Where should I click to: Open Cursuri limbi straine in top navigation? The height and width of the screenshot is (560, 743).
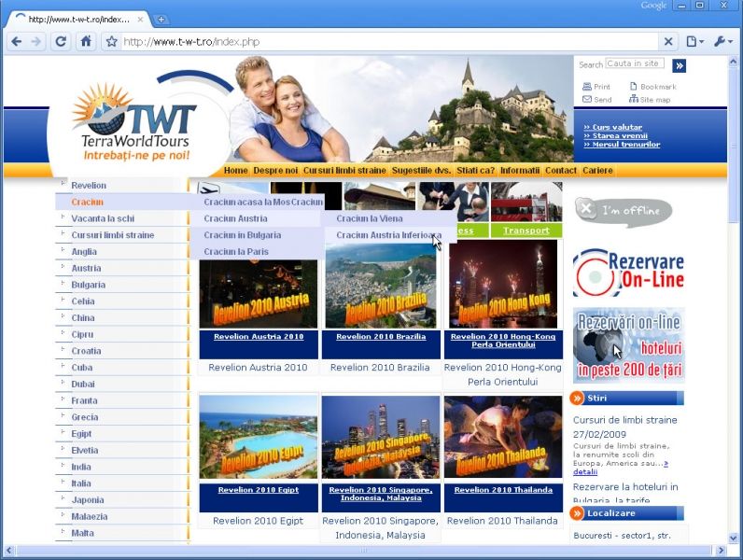pyautogui.click(x=344, y=171)
